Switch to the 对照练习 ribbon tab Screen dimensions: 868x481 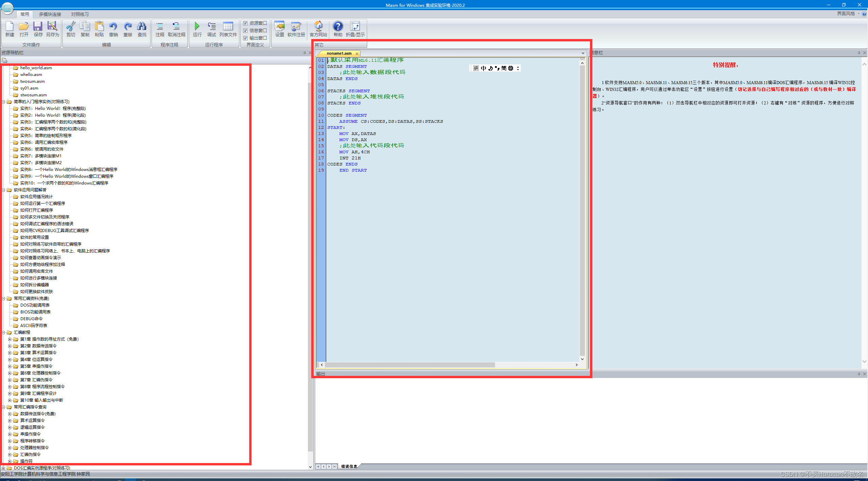pos(80,14)
